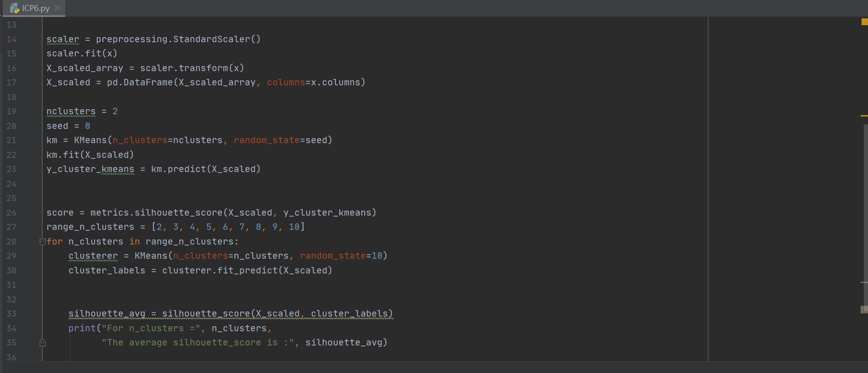Click 'clusterer.fit_predict(X_scaled)' on line 30
The width and height of the screenshot is (868, 373).
[247, 270]
